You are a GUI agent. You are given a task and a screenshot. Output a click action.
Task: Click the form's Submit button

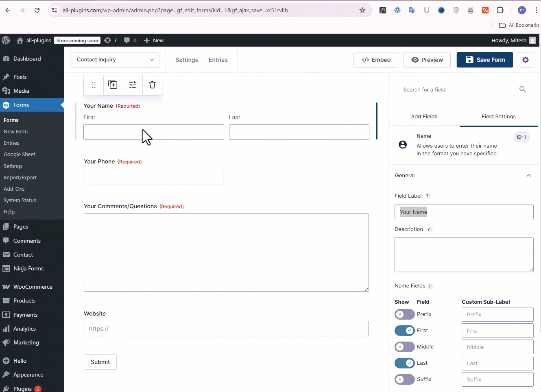tap(100, 362)
